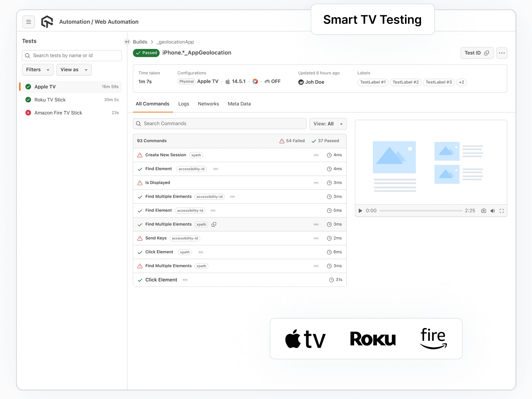Click the Physical device tag

point(186,81)
